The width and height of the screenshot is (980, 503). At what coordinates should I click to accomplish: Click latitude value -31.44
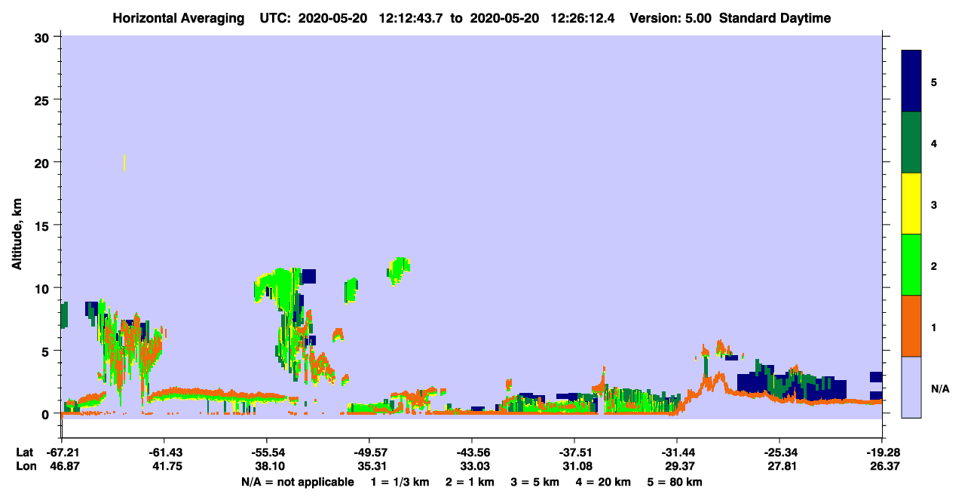677,452
